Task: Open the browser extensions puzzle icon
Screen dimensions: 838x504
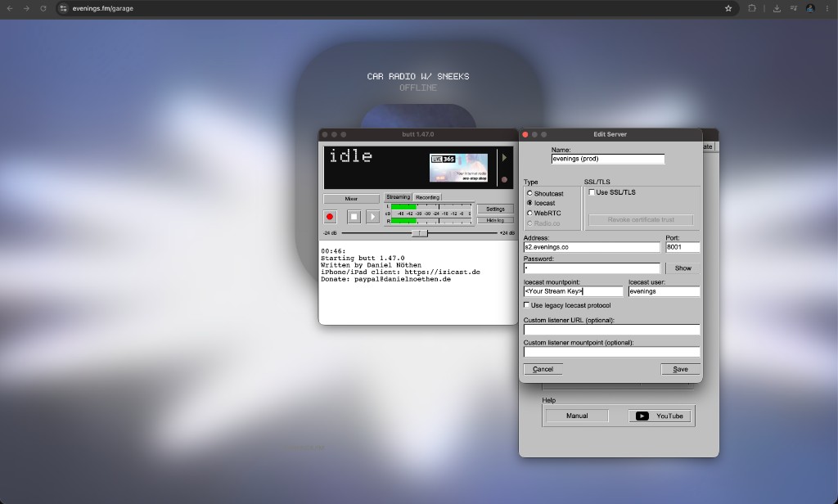Action: [x=752, y=8]
